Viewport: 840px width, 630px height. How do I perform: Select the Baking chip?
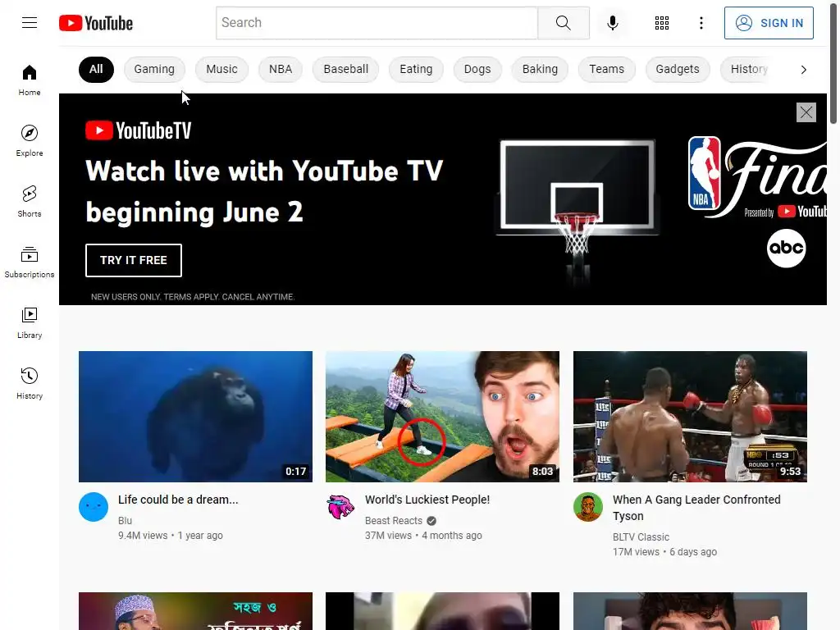point(540,69)
